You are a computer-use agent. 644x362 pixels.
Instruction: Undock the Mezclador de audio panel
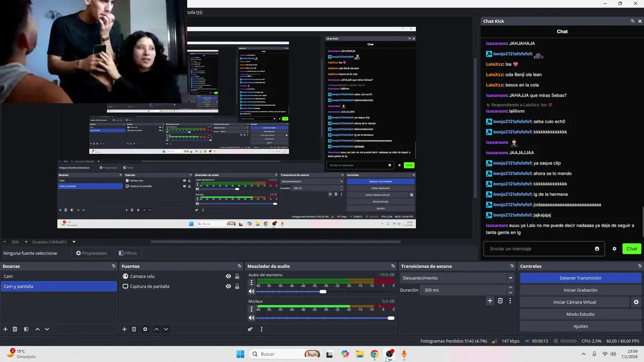click(393, 266)
